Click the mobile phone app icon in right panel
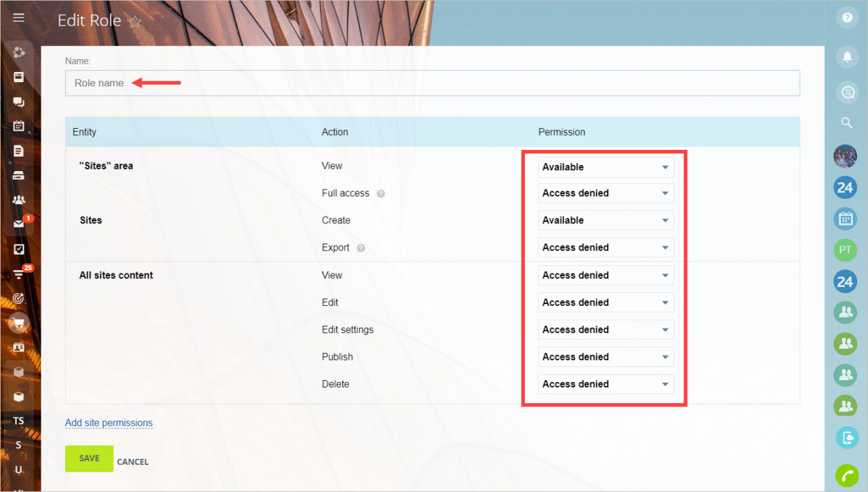 [x=846, y=438]
